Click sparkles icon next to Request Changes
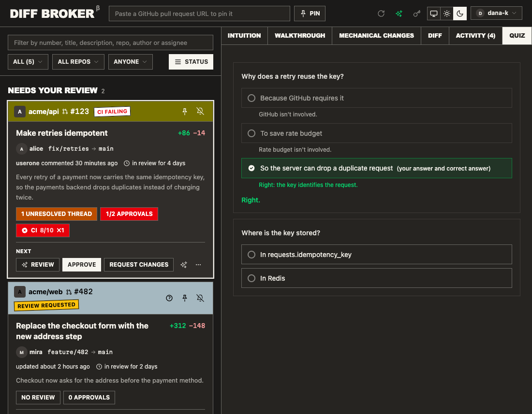Image resolution: width=532 pixels, height=414 pixels. [x=184, y=265]
